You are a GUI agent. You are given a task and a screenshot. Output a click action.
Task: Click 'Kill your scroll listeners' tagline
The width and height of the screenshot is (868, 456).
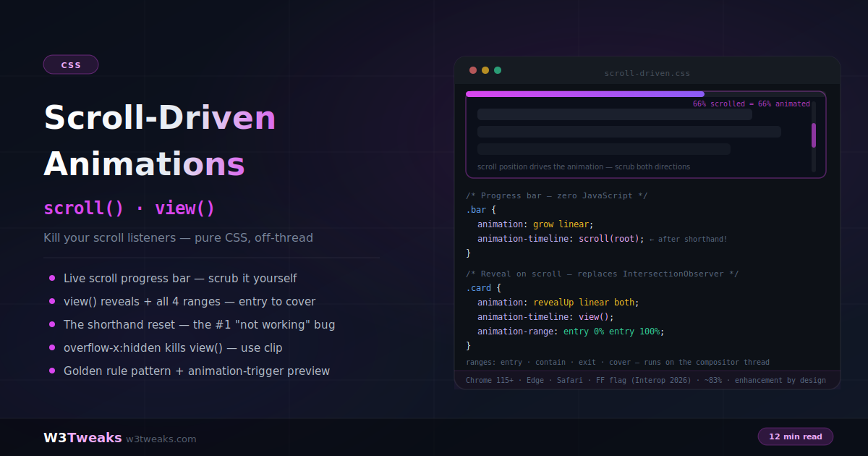click(178, 237)
